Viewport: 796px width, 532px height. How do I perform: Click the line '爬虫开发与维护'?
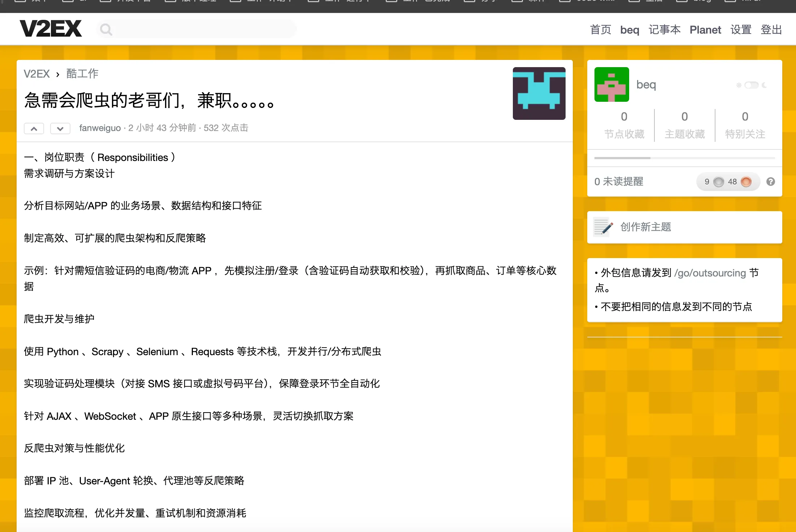pos(59,319)
